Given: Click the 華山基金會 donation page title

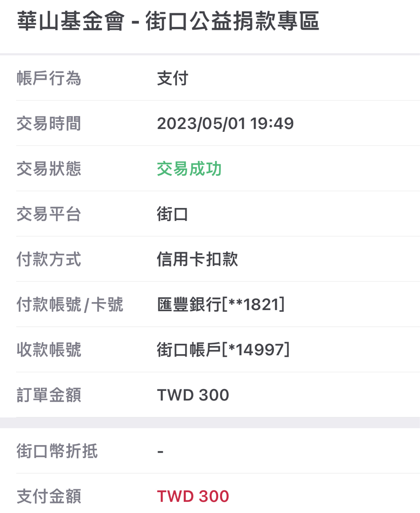Looking at the screenshot, I should tap(168, 21).
